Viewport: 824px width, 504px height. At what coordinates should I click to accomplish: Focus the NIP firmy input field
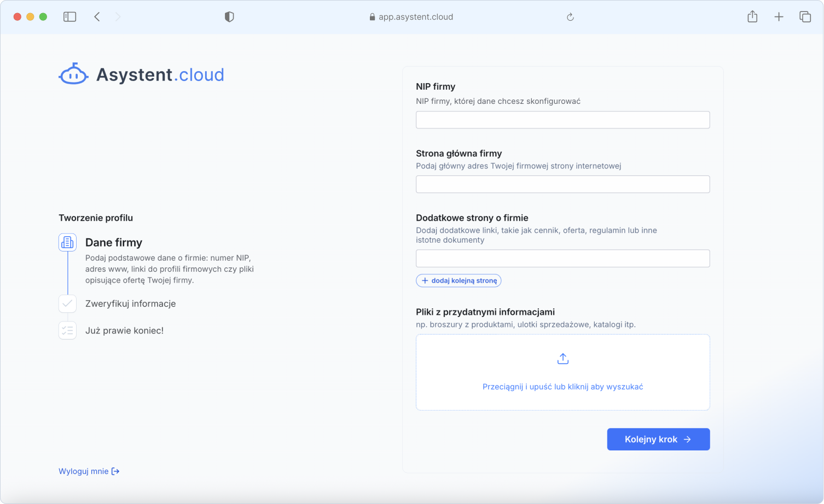[562, 120]
